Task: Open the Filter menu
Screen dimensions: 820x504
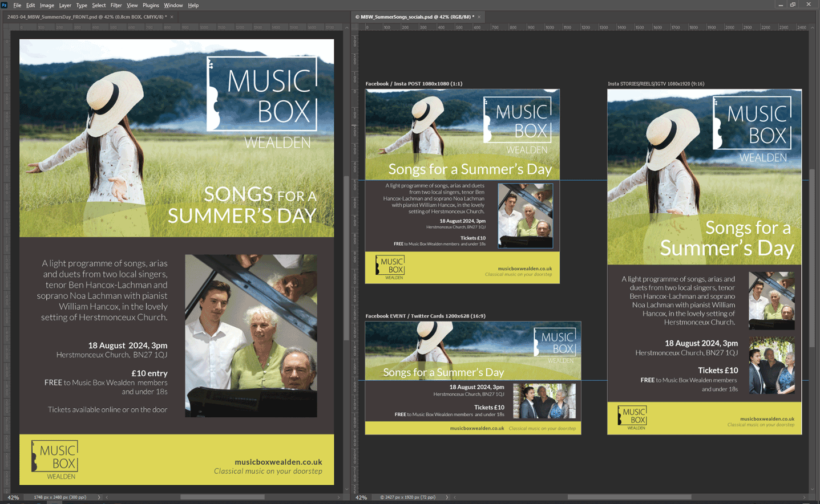Action: 116,5
